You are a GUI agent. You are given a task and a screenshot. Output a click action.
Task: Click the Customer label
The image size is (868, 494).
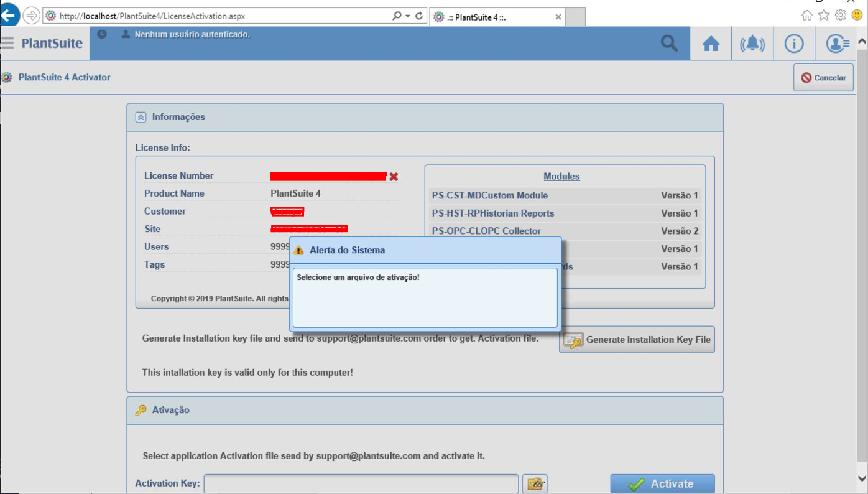tap(165, 212)
